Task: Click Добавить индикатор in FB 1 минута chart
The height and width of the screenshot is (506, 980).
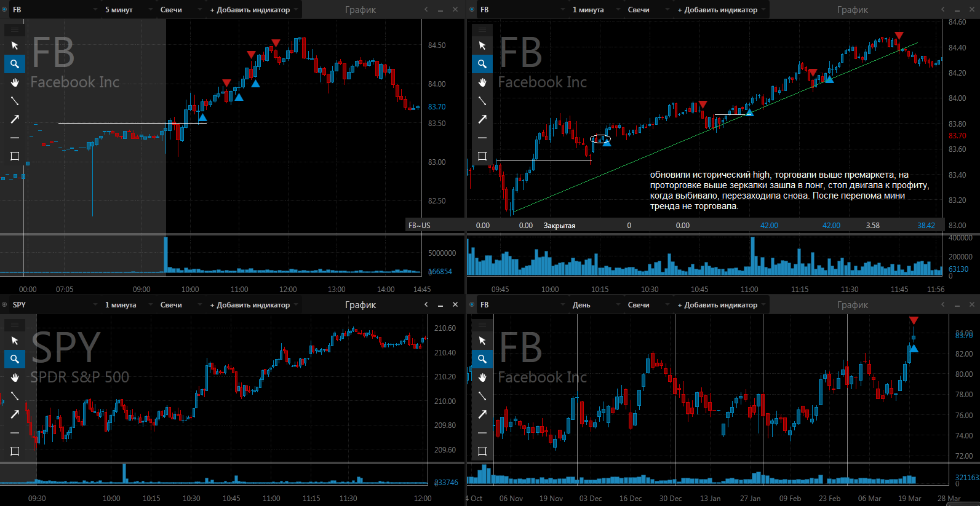Action: 721,10
